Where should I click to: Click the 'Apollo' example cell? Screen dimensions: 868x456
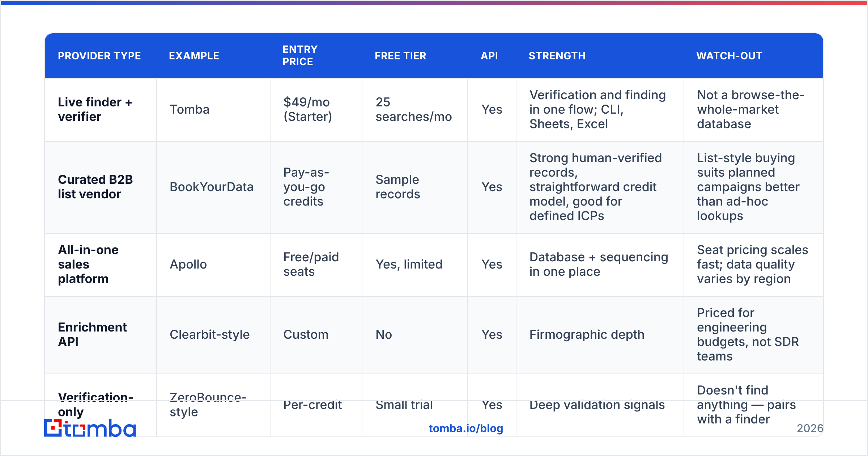point(213,265)
